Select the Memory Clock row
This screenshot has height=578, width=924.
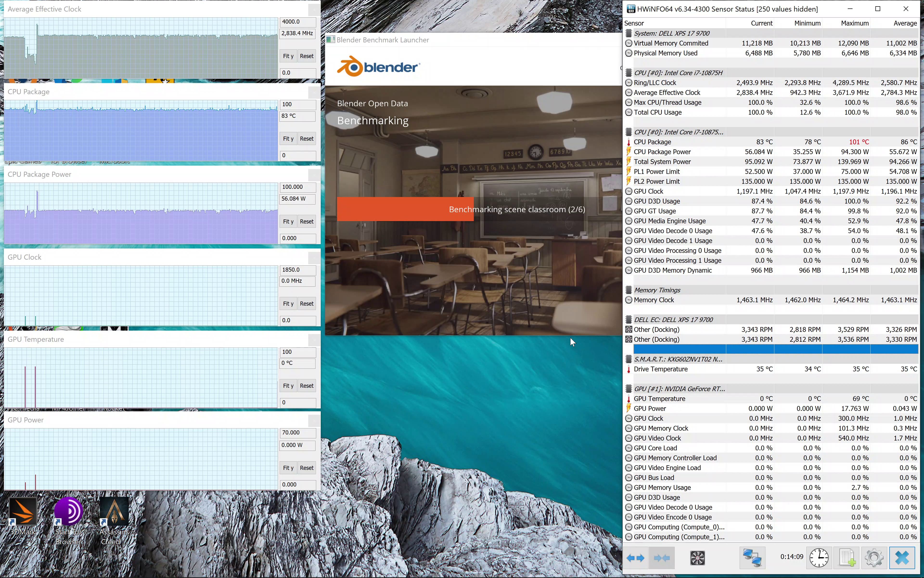(x=771, y=300)
